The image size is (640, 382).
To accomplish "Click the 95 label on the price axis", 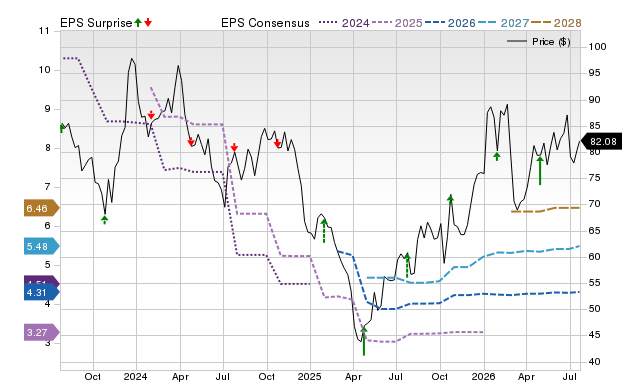I will (x=594, y=73).
